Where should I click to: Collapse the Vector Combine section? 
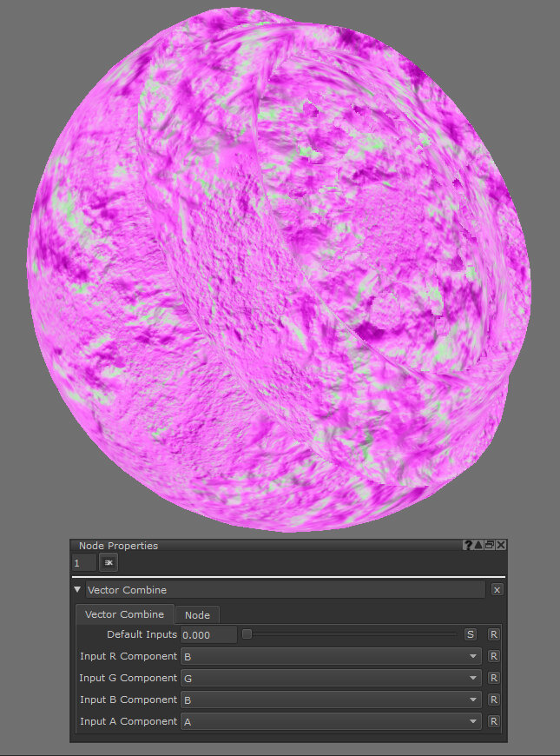[77, 589]
